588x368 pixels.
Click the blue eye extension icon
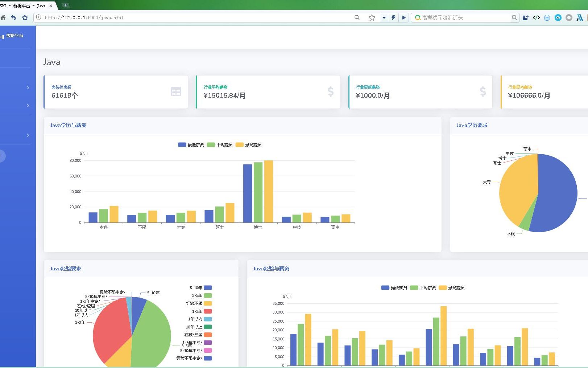tap(558, 17)
